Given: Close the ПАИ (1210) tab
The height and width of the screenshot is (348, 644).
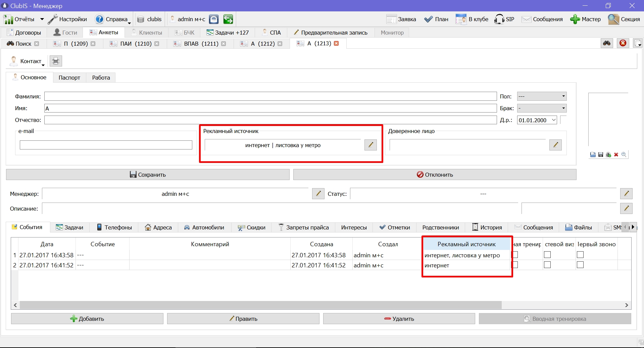Looking at the screenshot, I should [157, 44].
